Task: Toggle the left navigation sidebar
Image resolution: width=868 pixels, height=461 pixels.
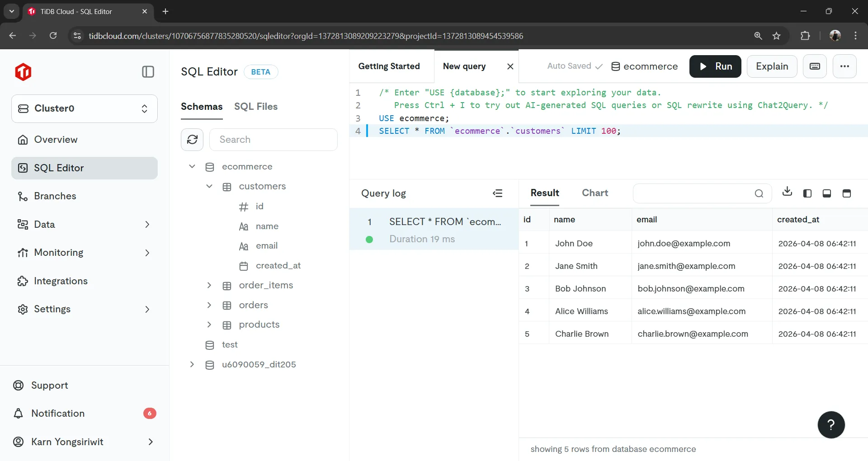Action: coord(148,71)
